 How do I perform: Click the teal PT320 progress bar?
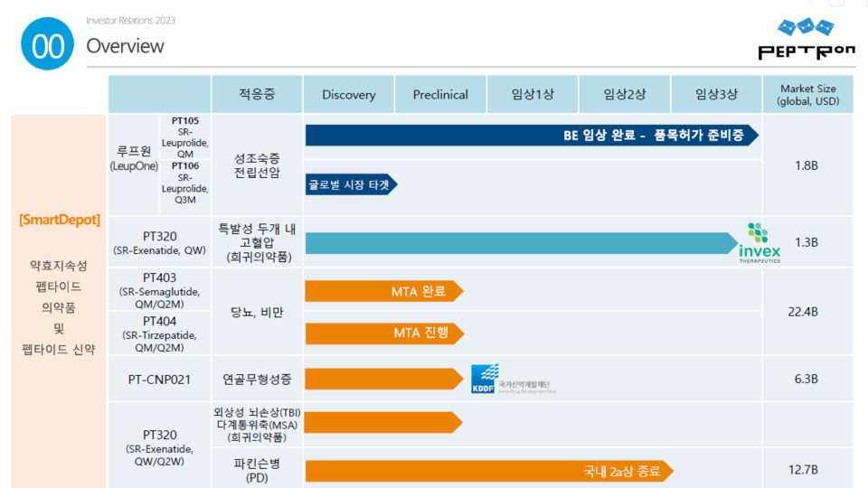(521, 242)
